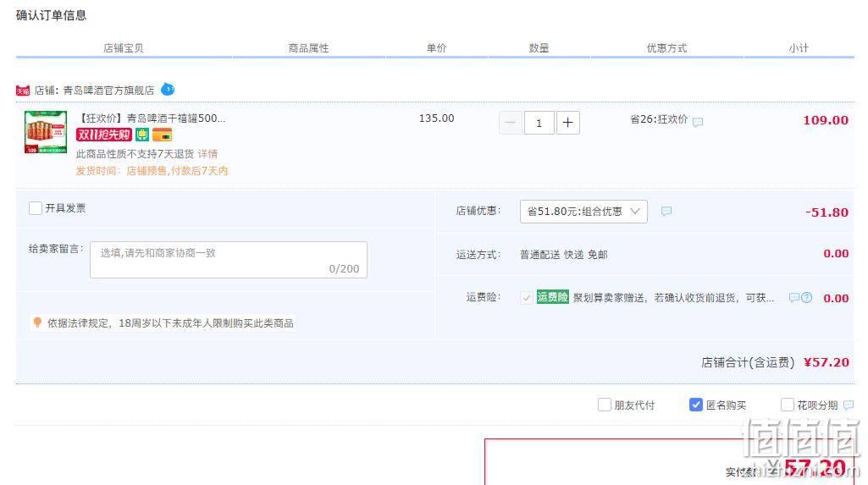Click the 给卖家留言 message text box

click(x=229, y=259)
